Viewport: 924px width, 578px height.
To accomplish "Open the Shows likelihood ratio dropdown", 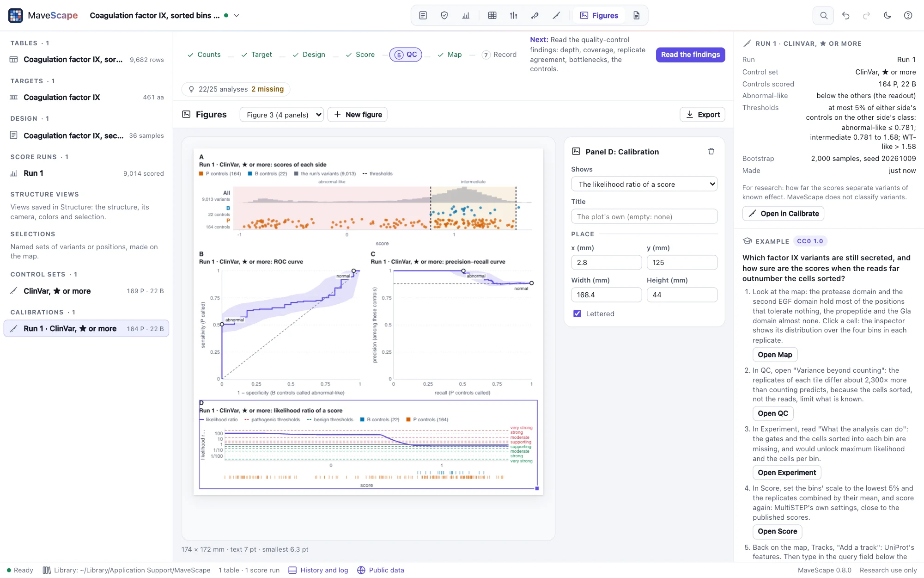I will pos(644,184).
